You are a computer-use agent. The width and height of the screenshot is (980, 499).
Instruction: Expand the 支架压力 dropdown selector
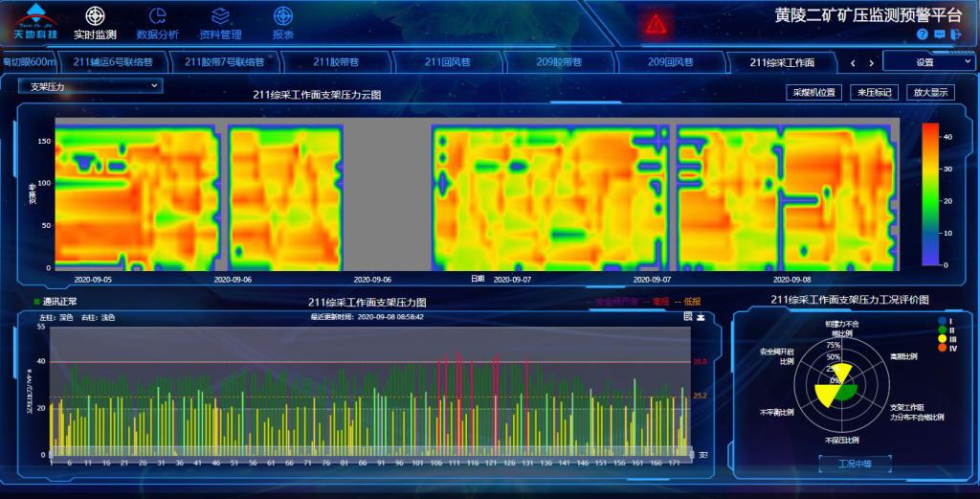[91, 86]
